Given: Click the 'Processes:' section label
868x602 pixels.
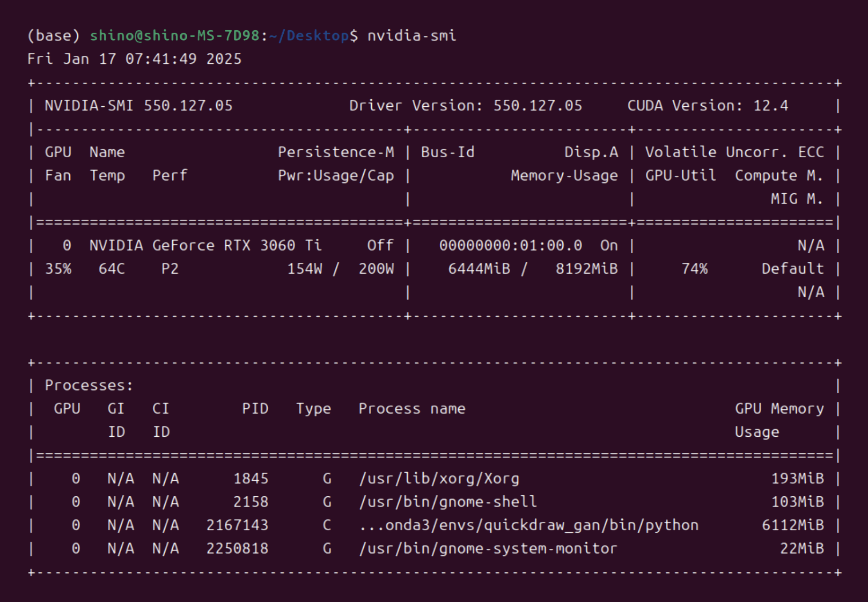Looking at the screenshot, I should (89, 385).
